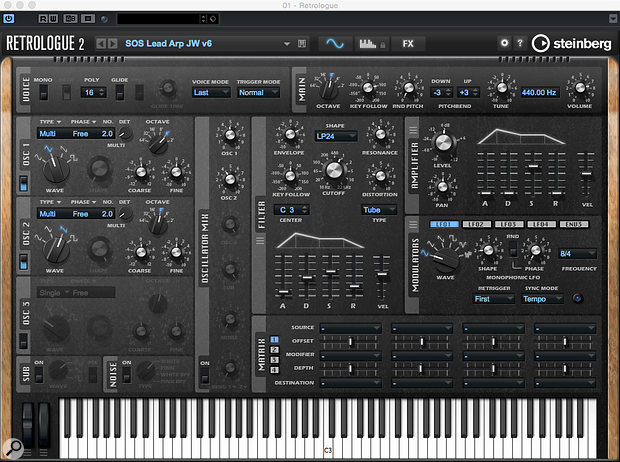Toggle the Monophonic LFO switch
Image resolution: width=620 pixels, height=462 pixels.
pos(513,249)
